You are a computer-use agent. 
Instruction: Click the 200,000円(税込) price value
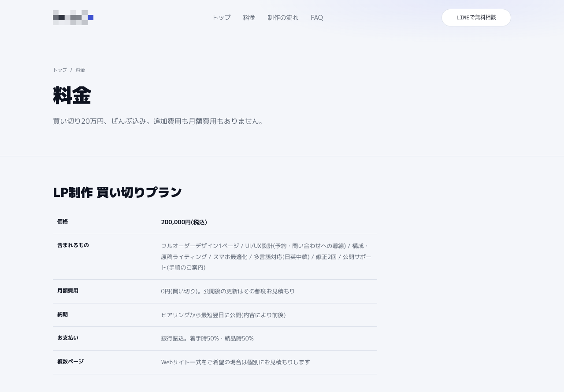pos(184,222)
